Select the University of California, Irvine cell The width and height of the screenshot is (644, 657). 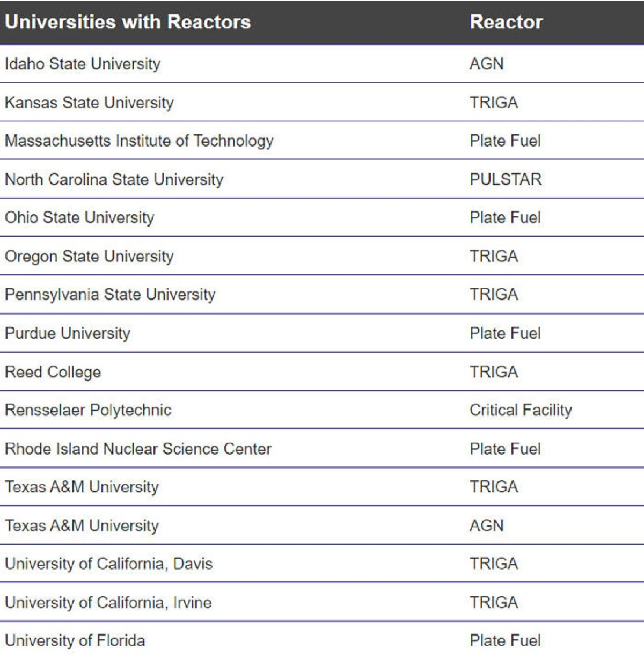click(x=108, y=602)
